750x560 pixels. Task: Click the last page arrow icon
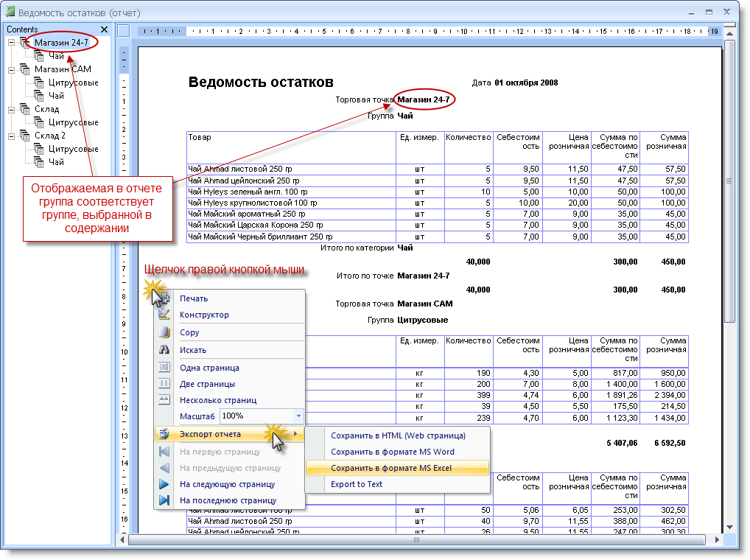[x=164, y=500]
